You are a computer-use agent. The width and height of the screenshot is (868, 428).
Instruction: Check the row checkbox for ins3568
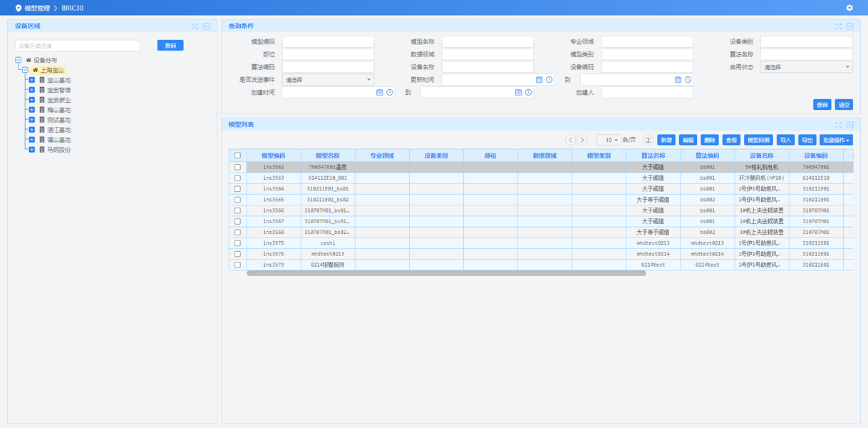point(237,233)
